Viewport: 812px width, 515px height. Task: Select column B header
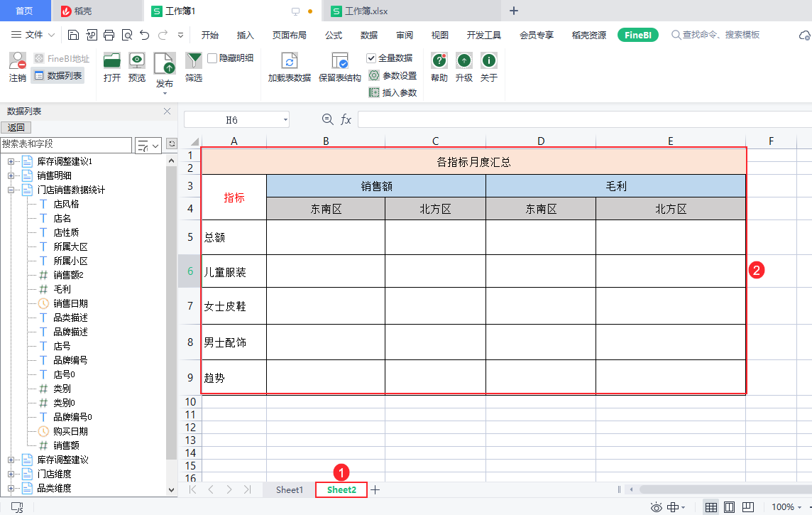(326, 141)
